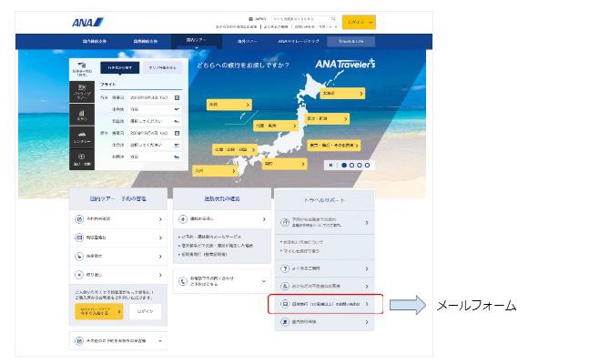Select the fourth carousel dot indicator
This screenshot has width=589, height=364.
pos(368,165)
